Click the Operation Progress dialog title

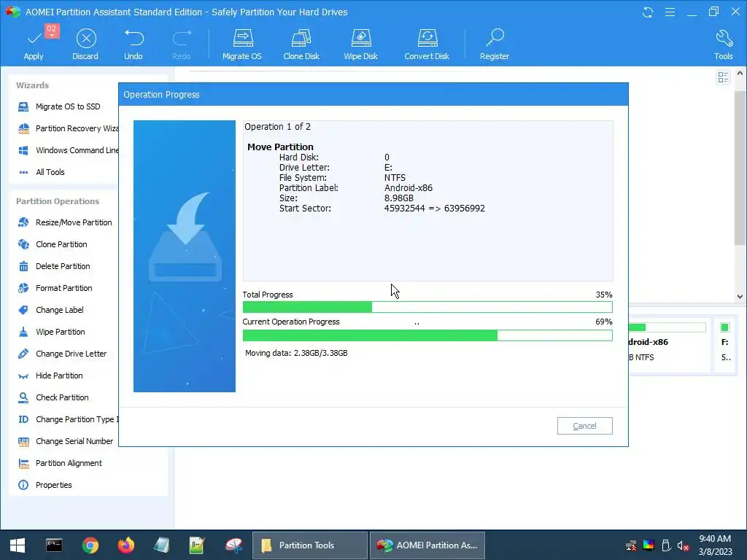click(x=161, y=94)
